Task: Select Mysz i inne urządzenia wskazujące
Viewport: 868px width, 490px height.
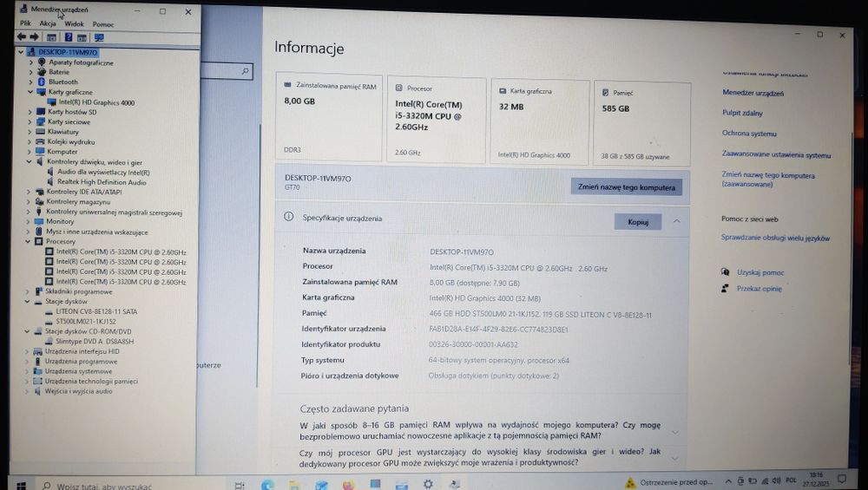Action: coord(97,232)
